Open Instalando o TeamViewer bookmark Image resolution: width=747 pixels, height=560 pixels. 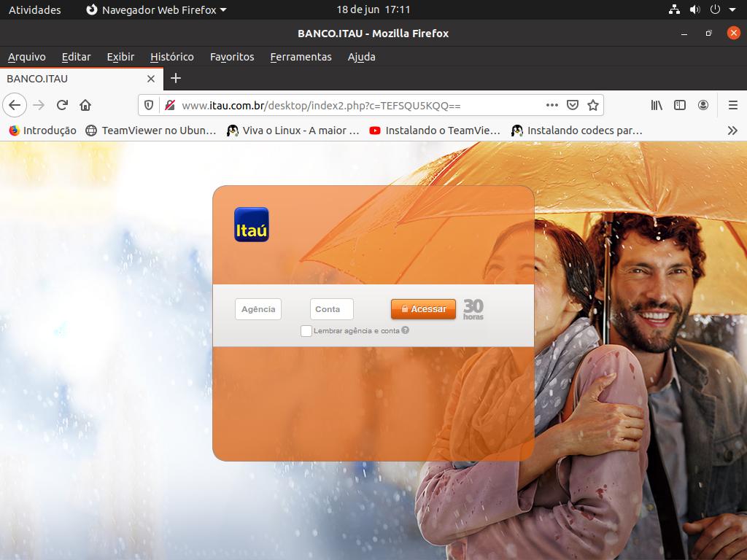[435, 131]
